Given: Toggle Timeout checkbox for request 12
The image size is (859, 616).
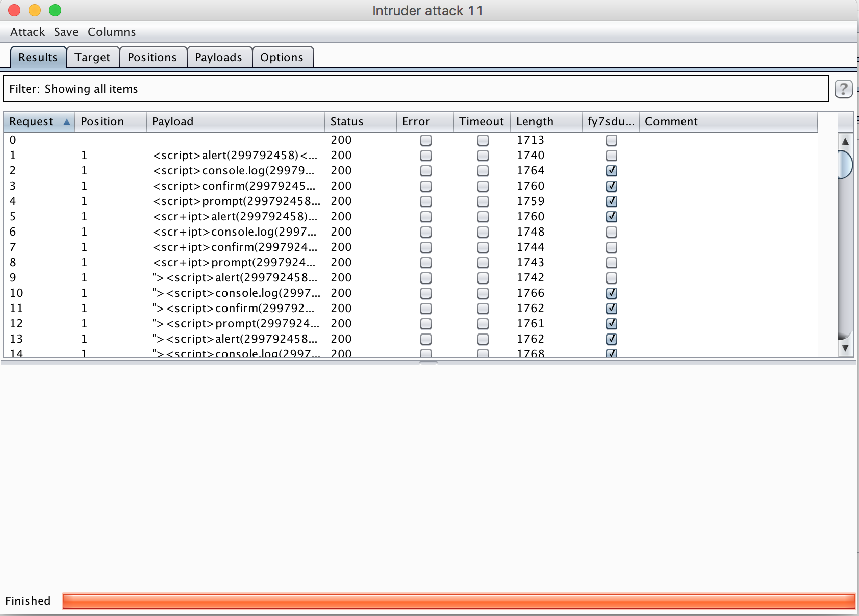Looking at the screenshot, I should [483, 324].
